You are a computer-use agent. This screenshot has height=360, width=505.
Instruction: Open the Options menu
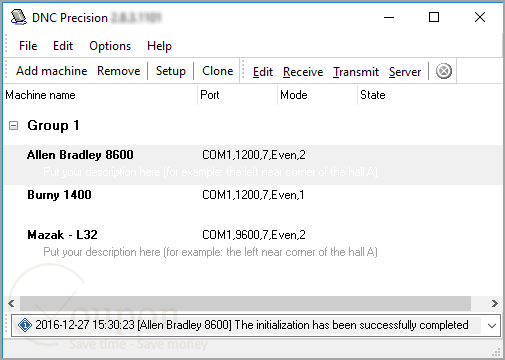pyautogui.click(x=110, y=46)
